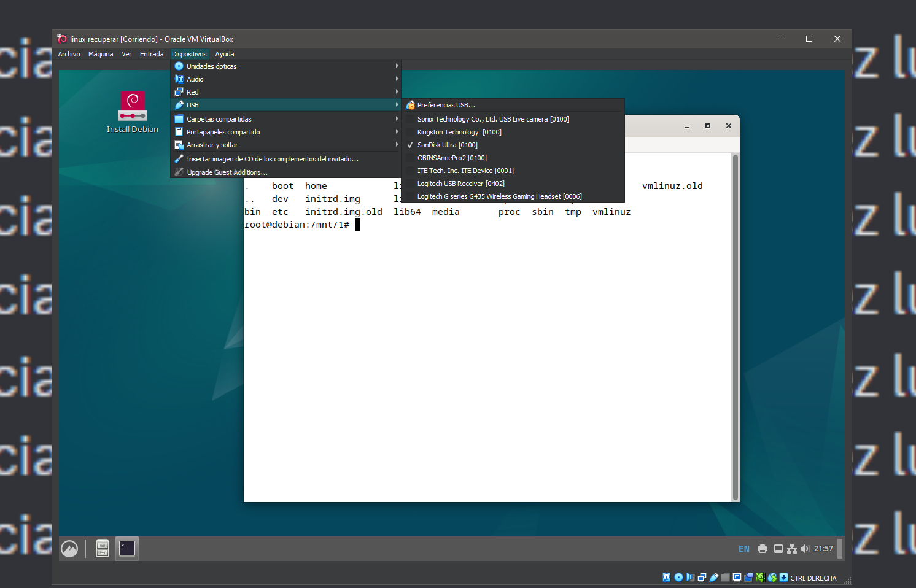The height and width of the screenshot is (588, 916).
Task: Click the optical drive status bar icon
Action: tap(678, 577)
